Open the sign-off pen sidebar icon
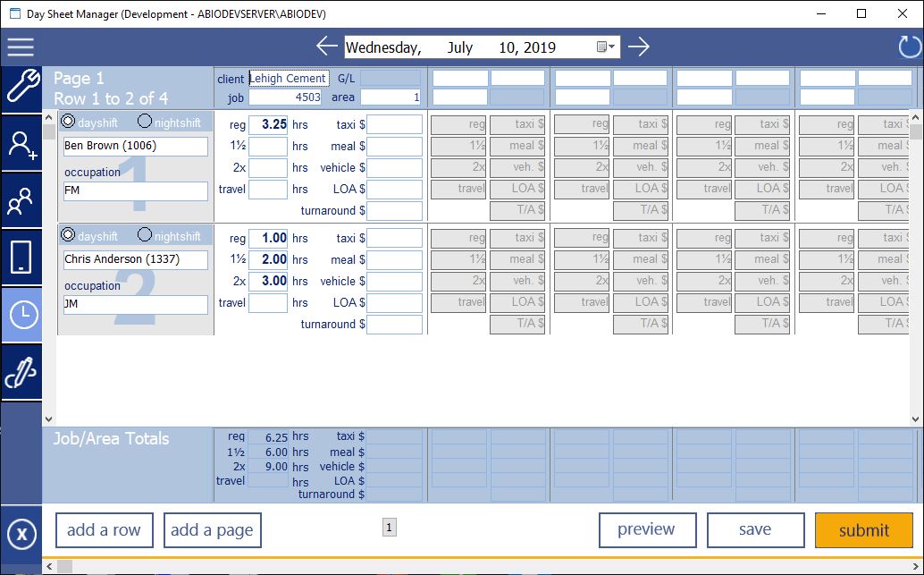The width and height of the screenshot is (924, 575). coord(21,372)
